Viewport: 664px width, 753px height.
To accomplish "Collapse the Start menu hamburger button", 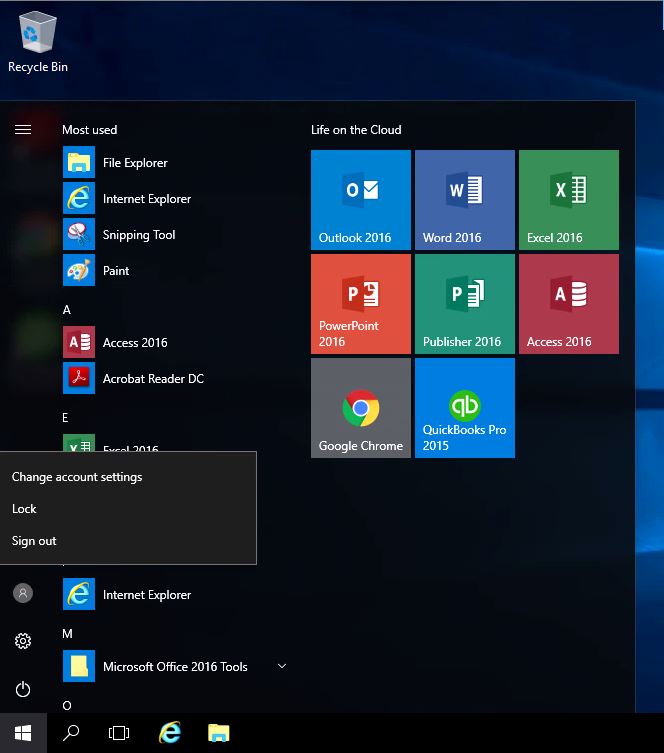I will (23, 130).
